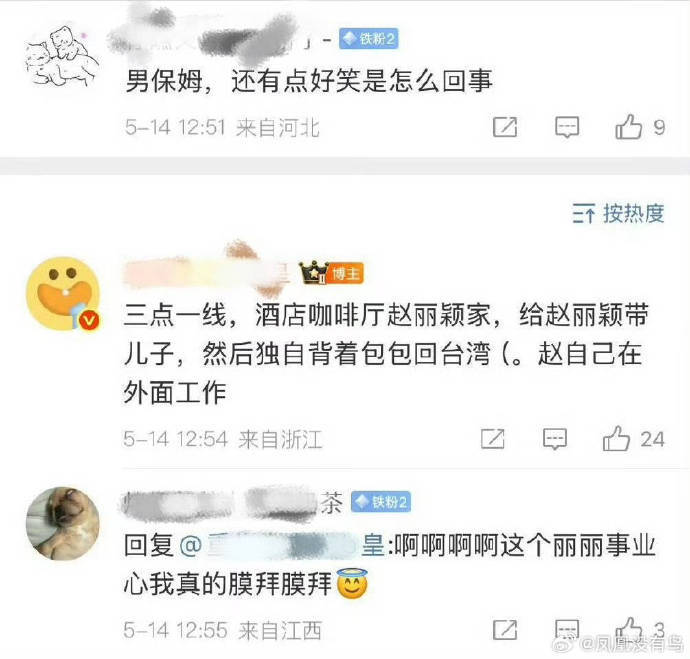
Task: Open the 三点一线 comment text
Action: click(x=386, y=353)
